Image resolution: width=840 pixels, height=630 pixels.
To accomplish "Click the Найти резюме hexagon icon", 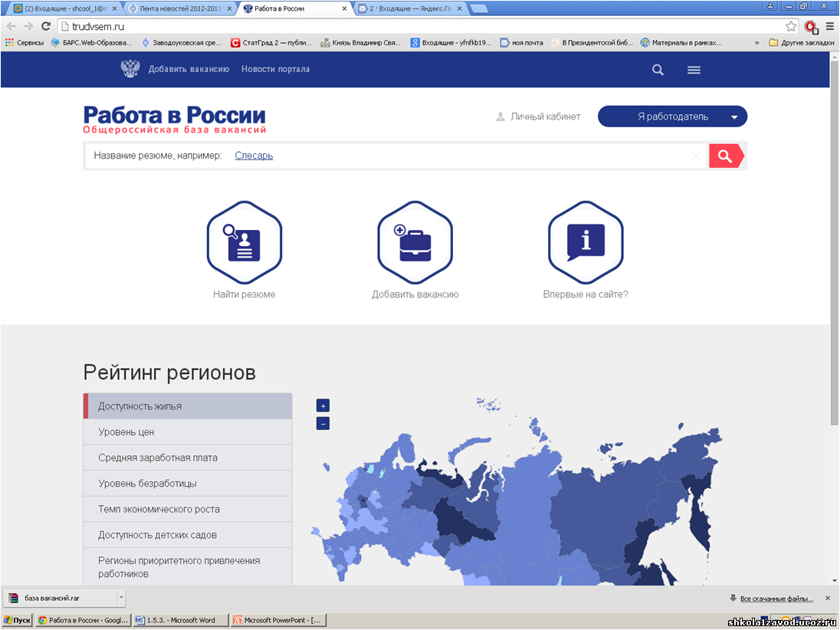I will 244,243.
